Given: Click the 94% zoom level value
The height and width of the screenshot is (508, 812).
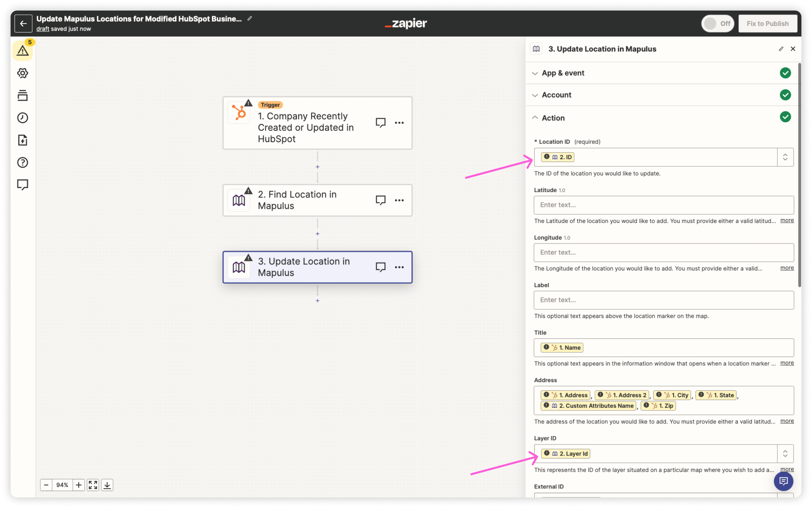Looking at the screenshot, I should [x=62, y=485].
